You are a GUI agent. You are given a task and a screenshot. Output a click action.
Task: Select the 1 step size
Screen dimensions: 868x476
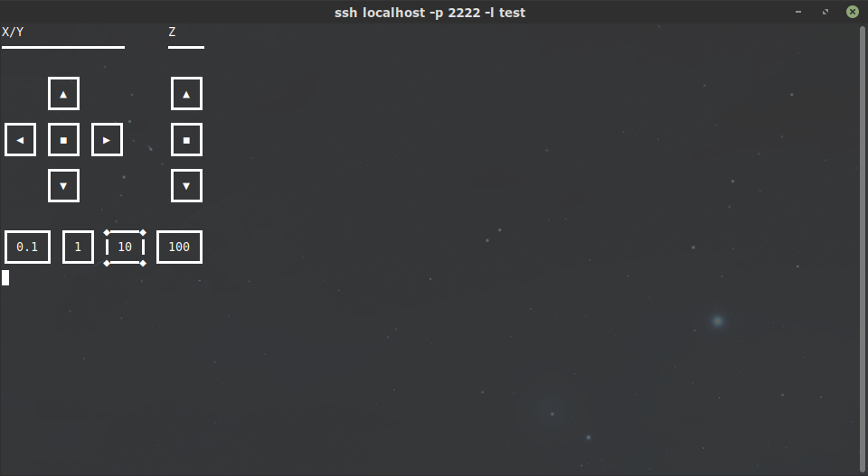click(78, 247)
